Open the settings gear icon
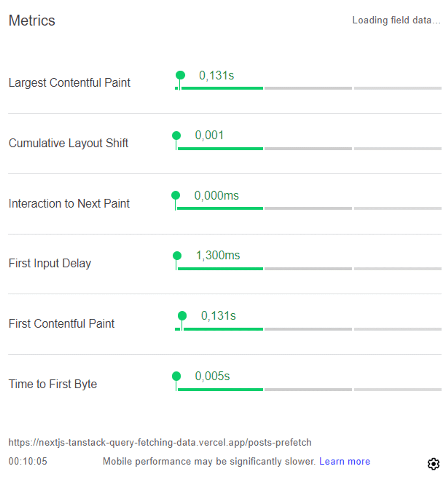This screenshot has width=448, height=482. pyautogui.click(x=433, y=464)
